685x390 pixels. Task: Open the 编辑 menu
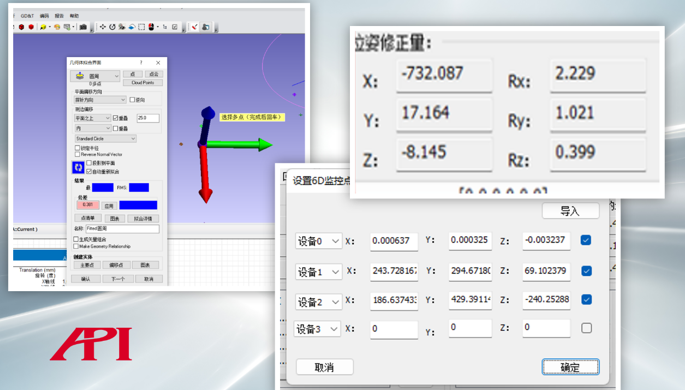[44, 16]
